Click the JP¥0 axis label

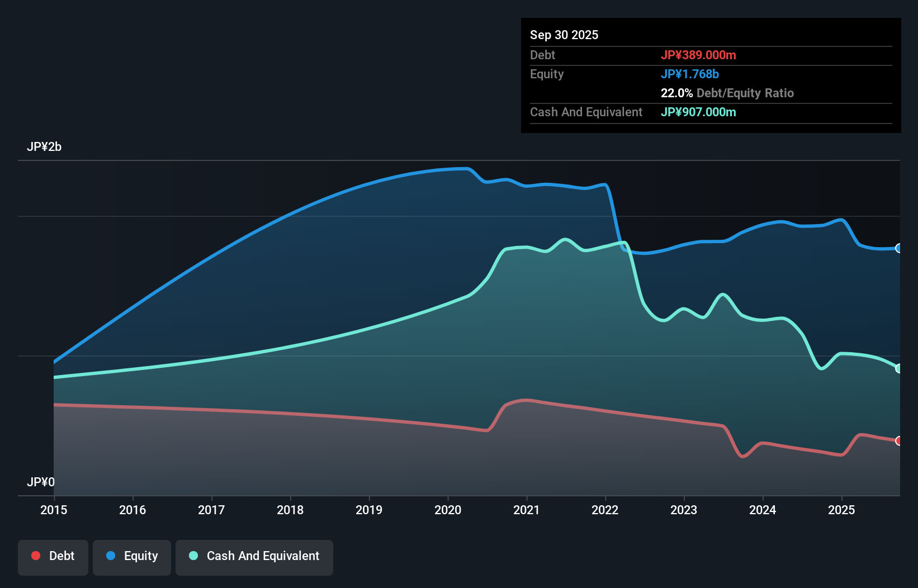[x=41, y=482]
